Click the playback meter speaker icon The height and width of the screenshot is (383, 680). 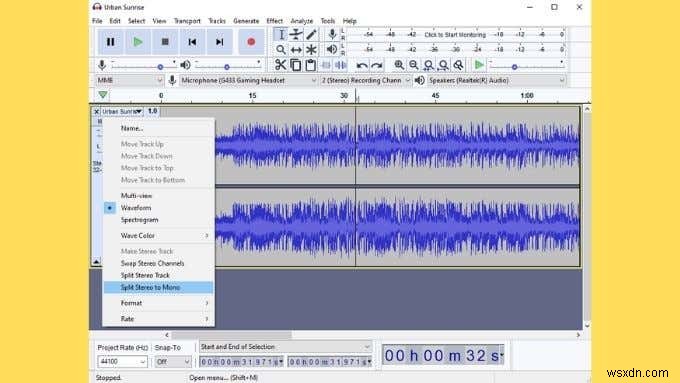(x=332, y=49)
